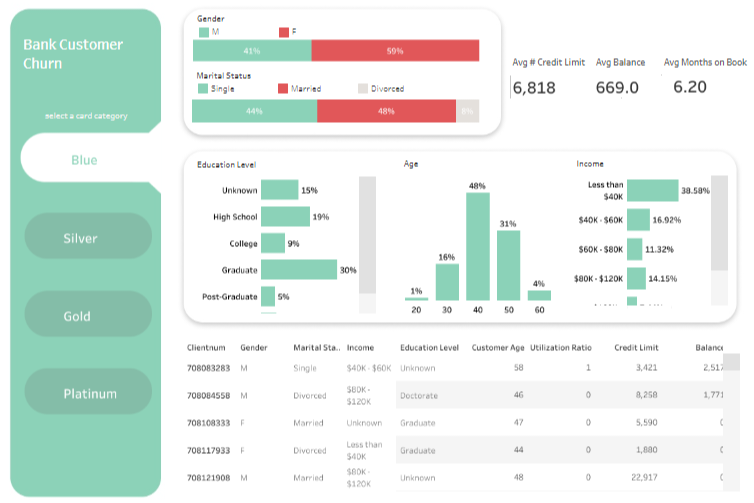Click the customer table vertical scrollbar

point(731,362)
